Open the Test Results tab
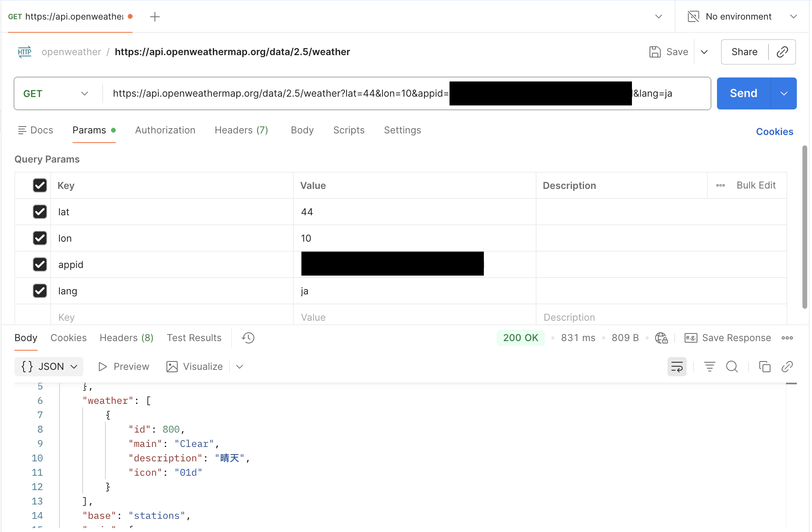The image size is (812, 532). [194, 338]
